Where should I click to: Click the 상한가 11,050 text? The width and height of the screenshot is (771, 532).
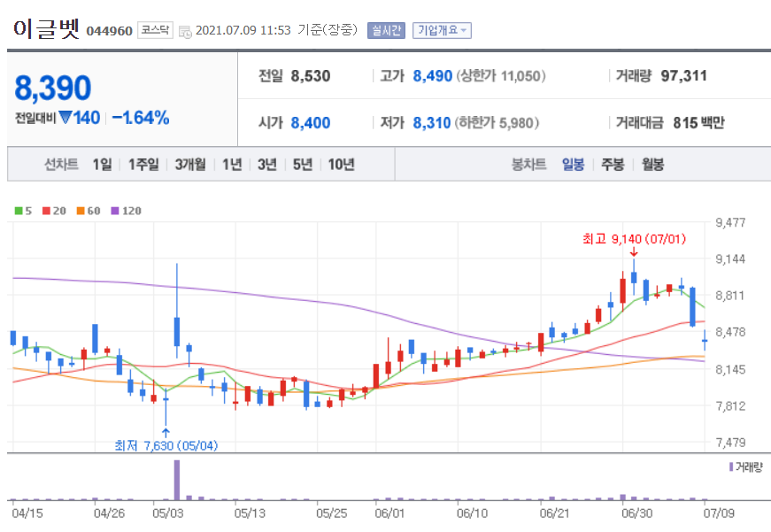tap(501, 76)
